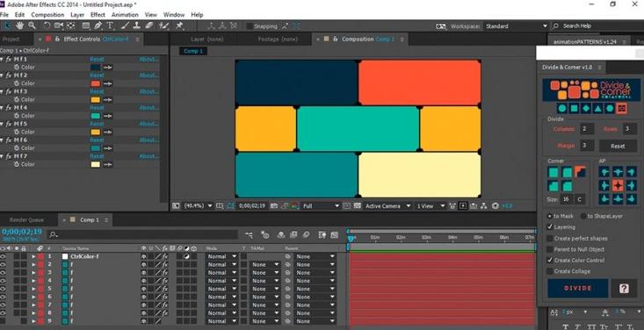Select the bottom-right anchor point in AP grid
644x330 pixels.
[x=631, y=199]
